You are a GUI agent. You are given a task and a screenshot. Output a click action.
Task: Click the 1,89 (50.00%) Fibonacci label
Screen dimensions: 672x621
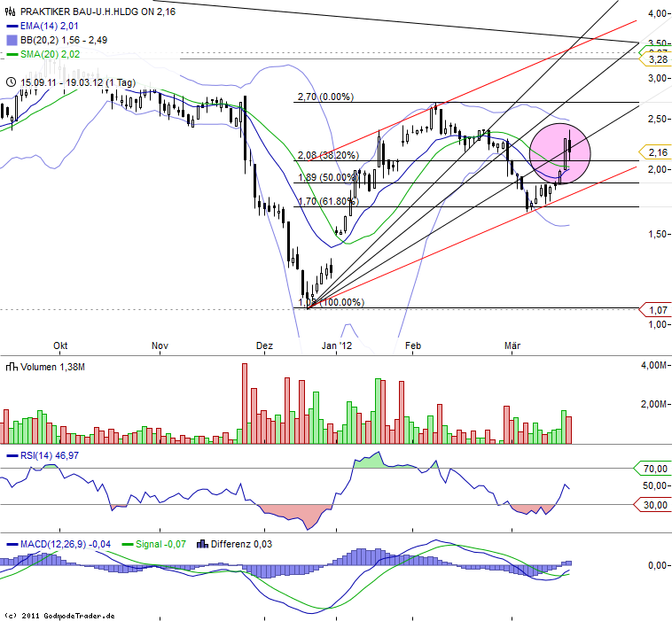[x=328, y=177]
